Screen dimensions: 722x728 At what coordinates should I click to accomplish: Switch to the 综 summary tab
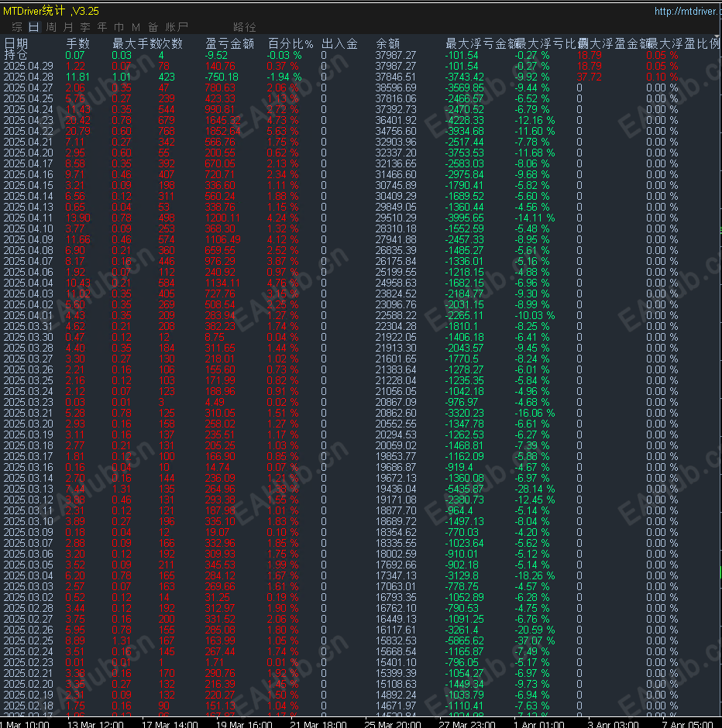pos(17,27)
